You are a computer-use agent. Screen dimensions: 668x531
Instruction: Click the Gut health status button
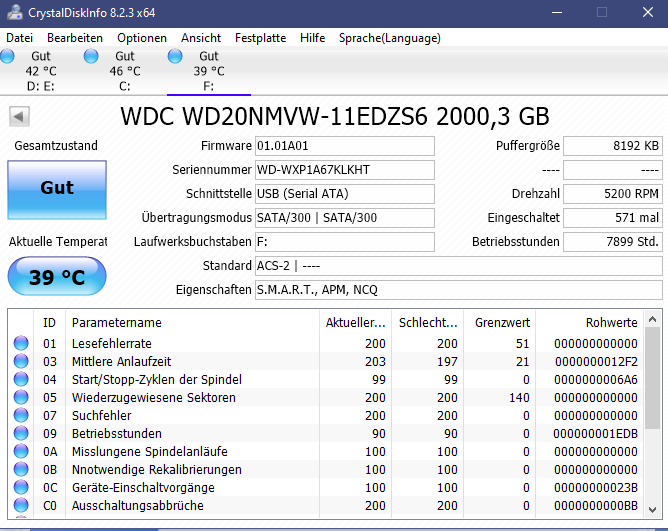pyautogui.click(x=57, y=190)
